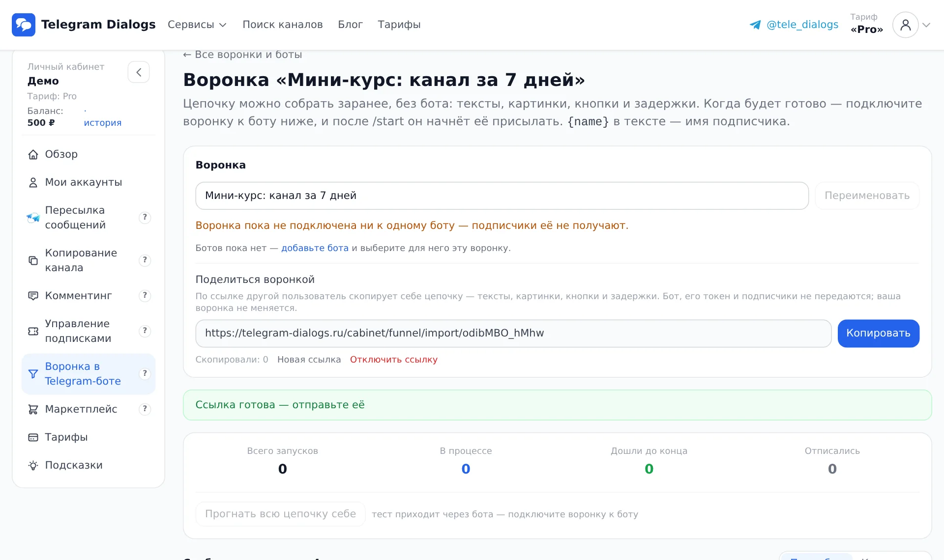Open Тарифы in the top navigation
Image resolution: width=944 pixels, height=560 pixels.
coord(399,25)
